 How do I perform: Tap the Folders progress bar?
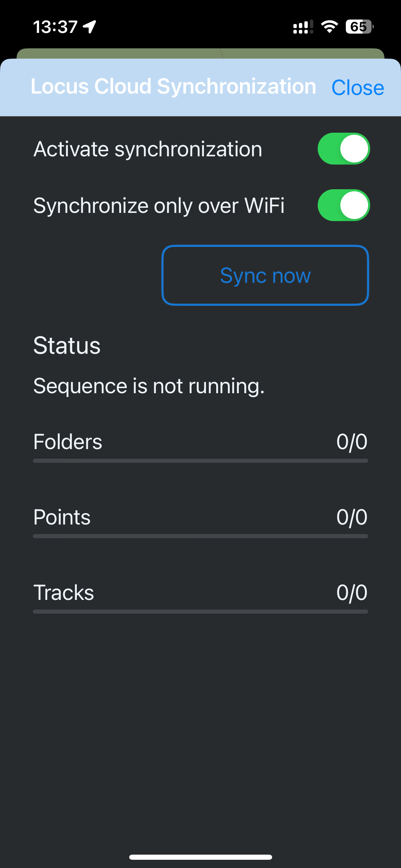[x=200, y=461]
